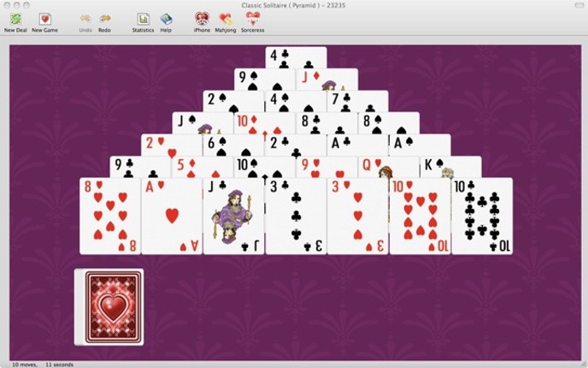
Task: Click the "10 moves," status text
Action: [25, 365]
